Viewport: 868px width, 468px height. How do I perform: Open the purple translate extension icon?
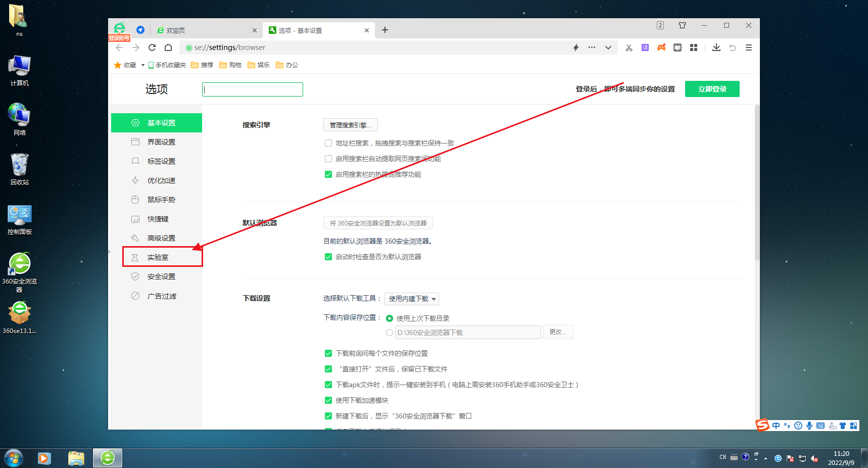pyautogui.click(x=645, y=48)
